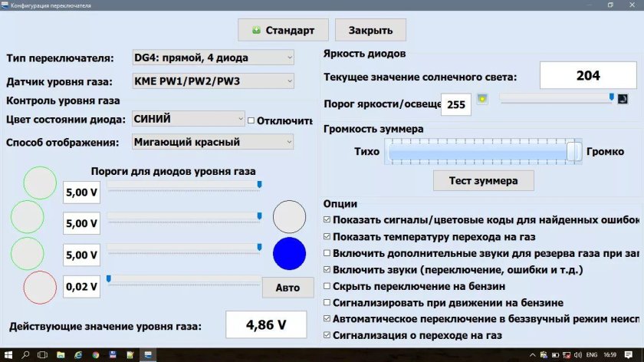Click the yellow sun brightness icon

[x=482, y=99]
